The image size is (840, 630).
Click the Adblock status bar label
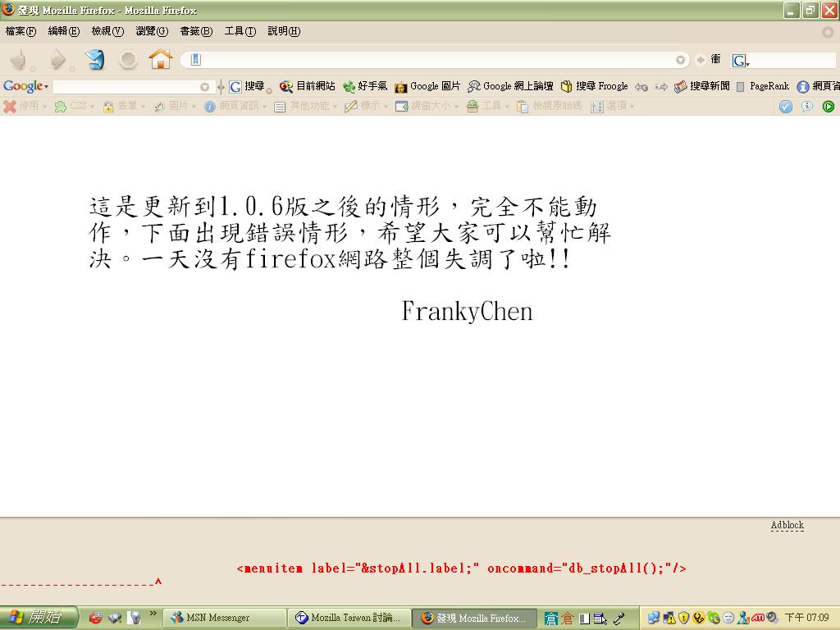[x=787, y=525]
